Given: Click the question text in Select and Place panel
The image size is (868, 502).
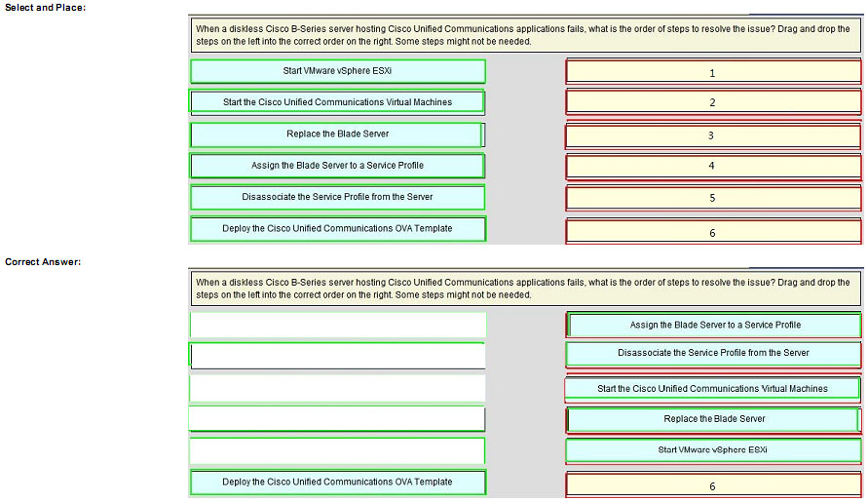Looking at the screenshot, I should pyautogui.click(x=525, y=35).
